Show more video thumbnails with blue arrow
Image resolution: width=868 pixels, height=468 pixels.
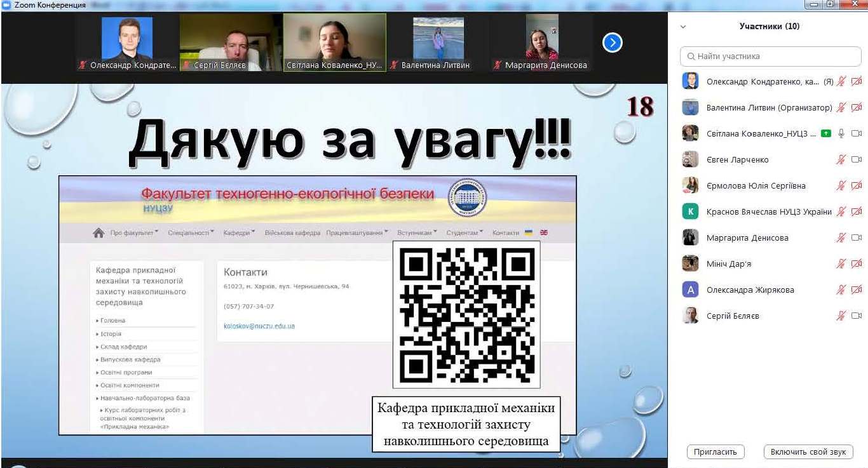(x=612, y=43)
